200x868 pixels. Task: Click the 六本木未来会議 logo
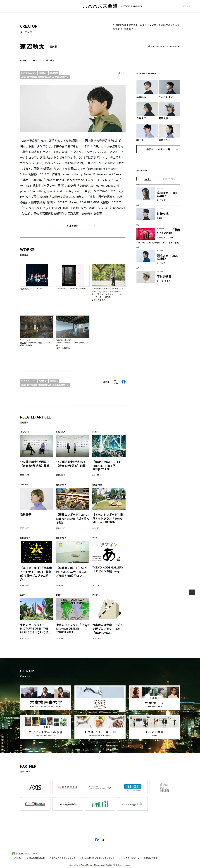click(x=100, y=6)
